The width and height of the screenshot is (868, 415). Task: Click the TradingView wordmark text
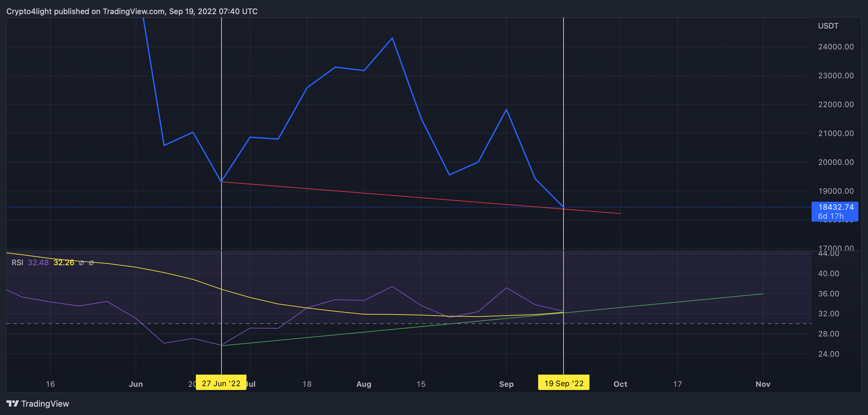point(45,403)
